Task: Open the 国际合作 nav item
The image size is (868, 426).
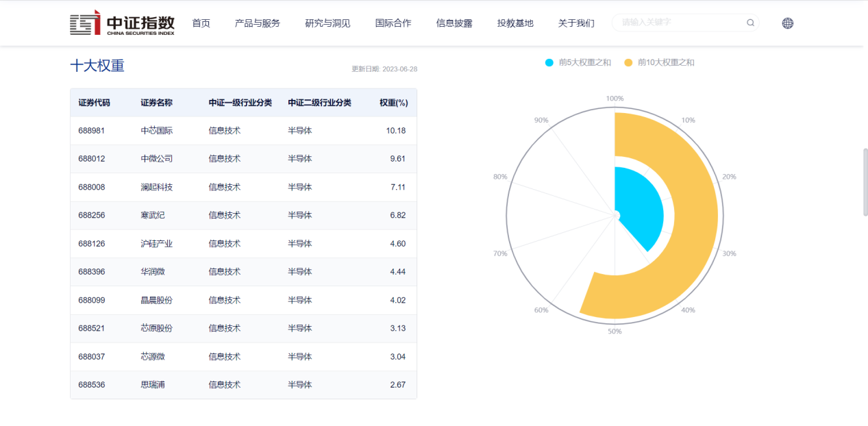Action: pos(393,23)
